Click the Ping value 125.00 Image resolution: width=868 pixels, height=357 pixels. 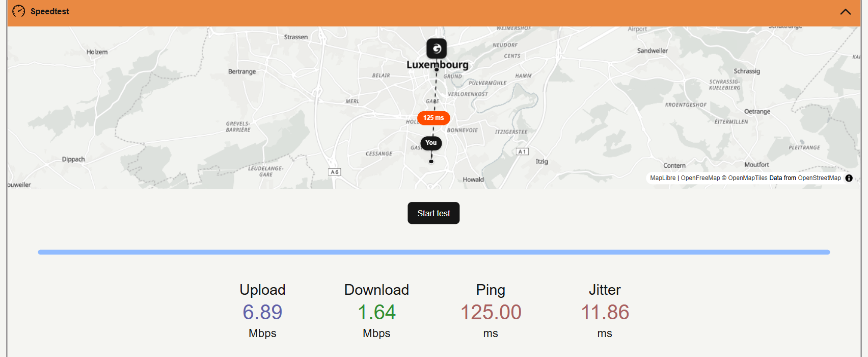(x=491, y=312)
